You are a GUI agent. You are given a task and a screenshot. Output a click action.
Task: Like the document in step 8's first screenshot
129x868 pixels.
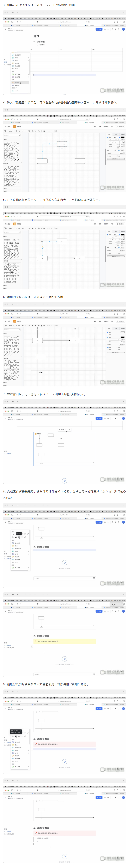pyautogui.click(x=65, y=563)
